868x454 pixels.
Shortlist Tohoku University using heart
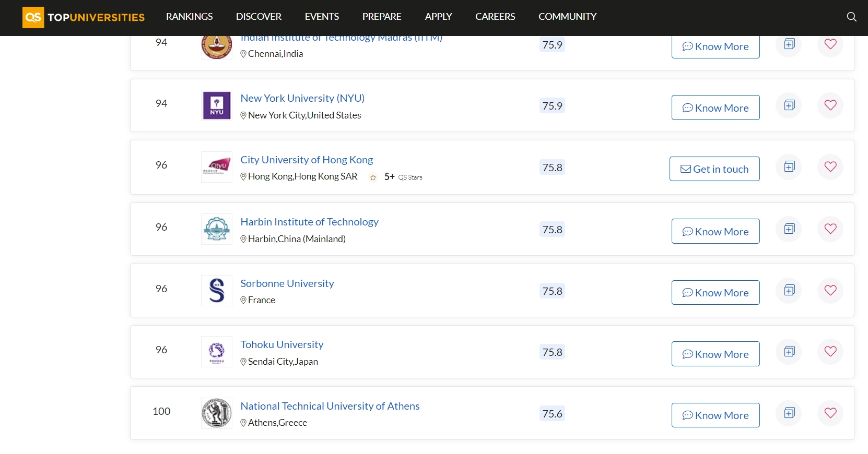[x=830, y=352]
